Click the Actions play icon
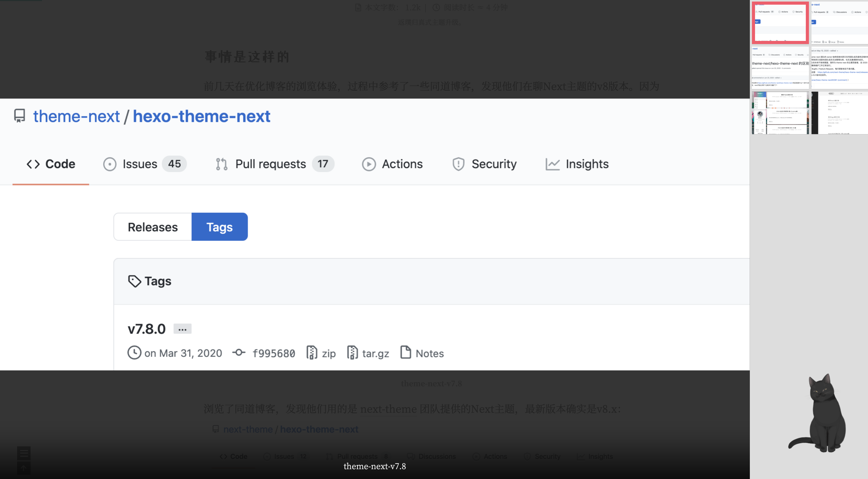 click(x=369, y=164)
